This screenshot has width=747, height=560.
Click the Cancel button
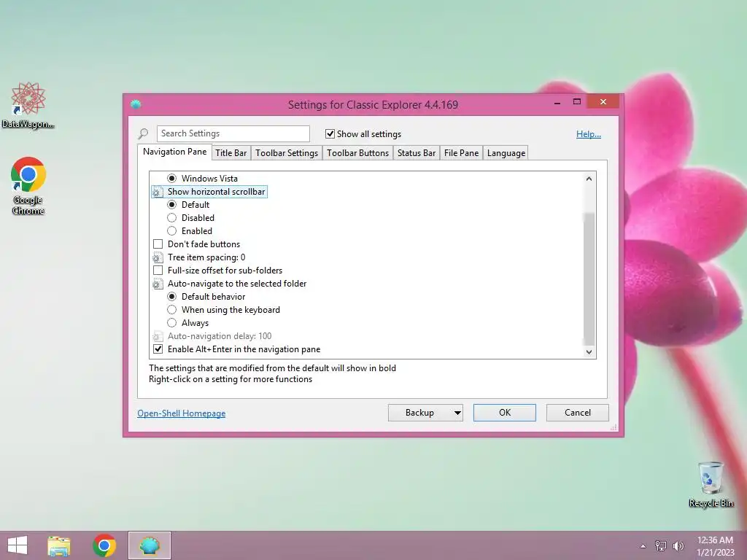click(x=578, y=413)
